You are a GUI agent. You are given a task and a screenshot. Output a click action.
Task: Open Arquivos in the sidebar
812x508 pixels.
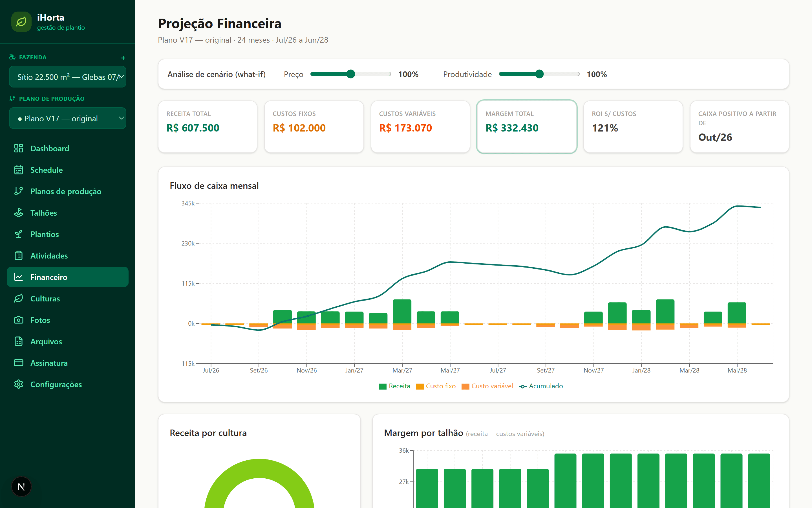[68, 341]
